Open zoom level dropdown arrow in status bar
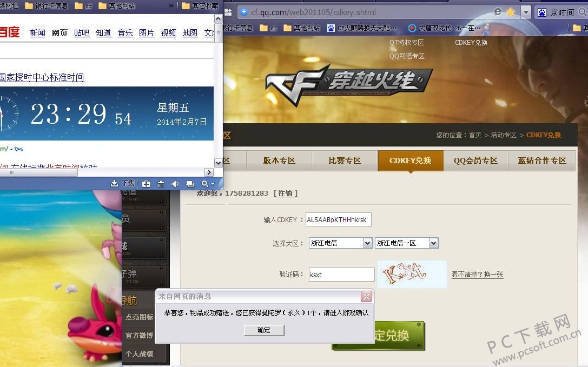This screenshot has height=367, width=588. (213, 184)
